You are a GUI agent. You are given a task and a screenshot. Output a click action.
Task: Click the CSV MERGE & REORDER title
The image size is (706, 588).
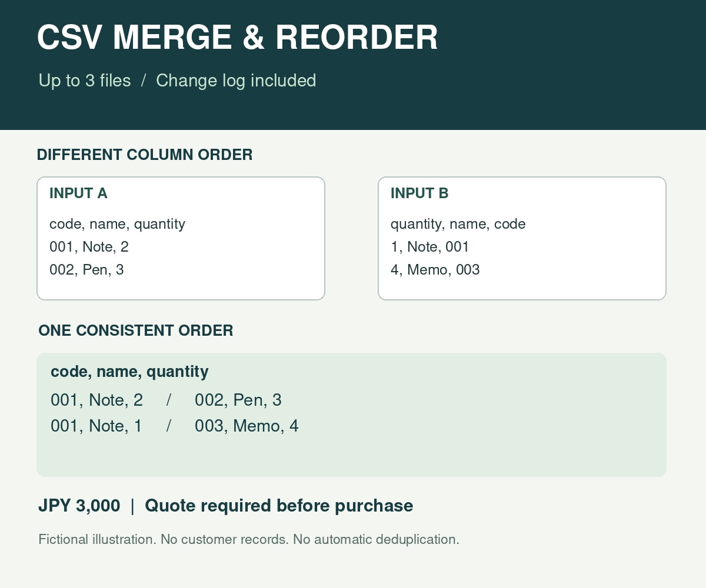pyautogui.click(x=237, y=38)
